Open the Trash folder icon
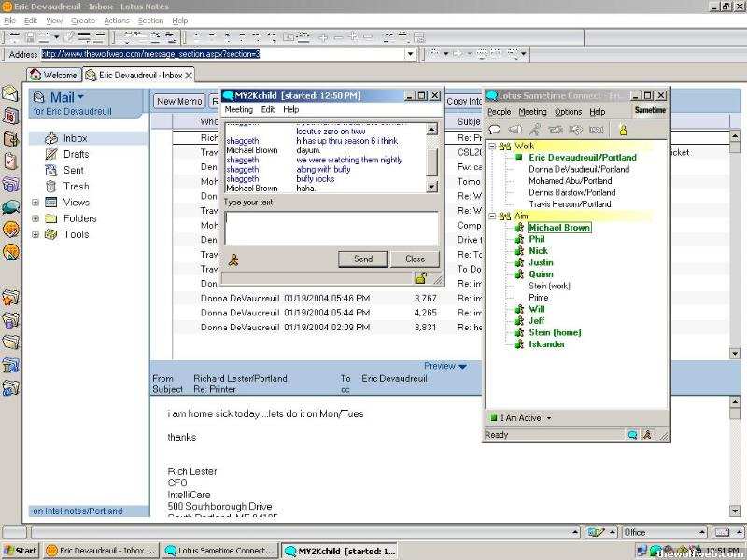The width and height of the screenshot is (747, 560). pyautogui.click(x=50, y=186)
